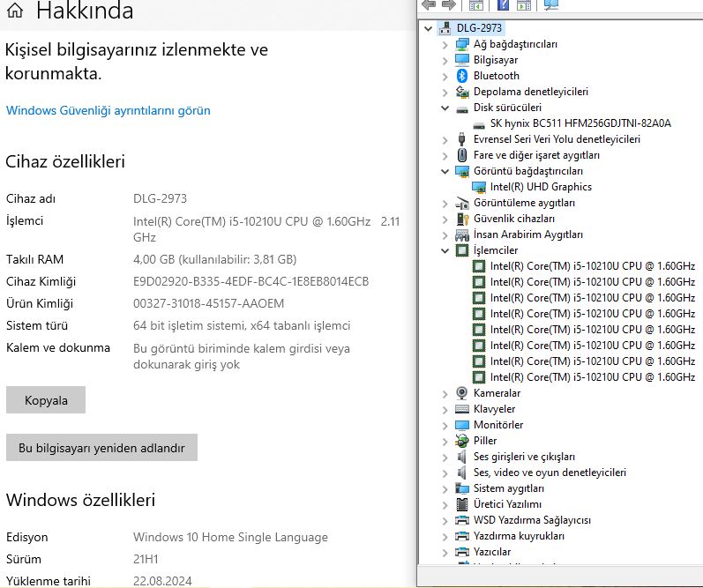This screenshot has height=588, width=703.
Task: Click the Disk sürücüleri drive icon
Action: click(462, 108)
